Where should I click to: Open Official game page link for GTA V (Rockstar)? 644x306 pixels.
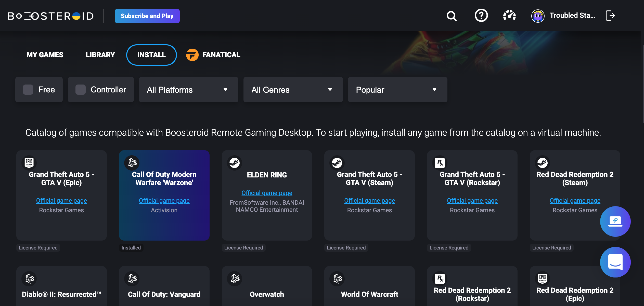click(x=472, y=201)
